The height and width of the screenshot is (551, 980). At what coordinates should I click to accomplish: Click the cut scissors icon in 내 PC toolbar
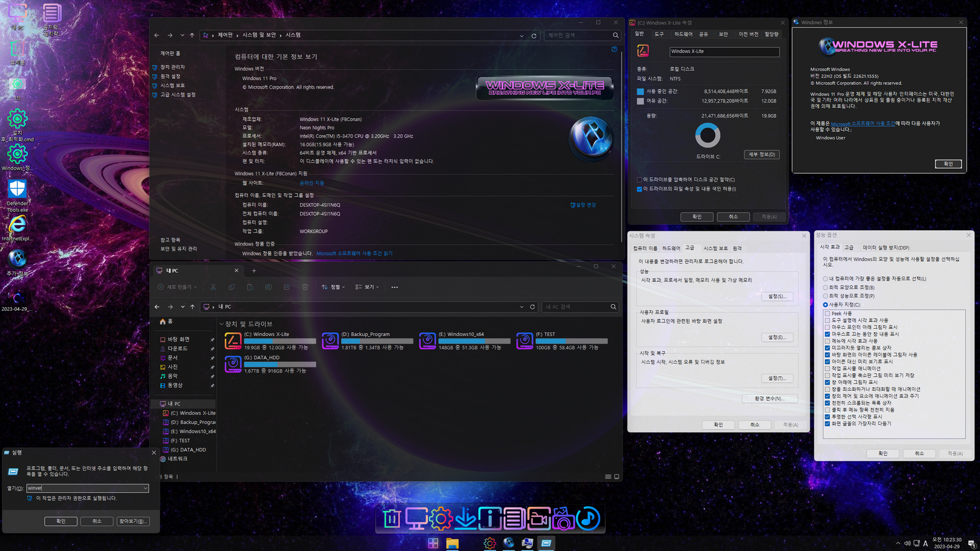(x=213, y=287)
